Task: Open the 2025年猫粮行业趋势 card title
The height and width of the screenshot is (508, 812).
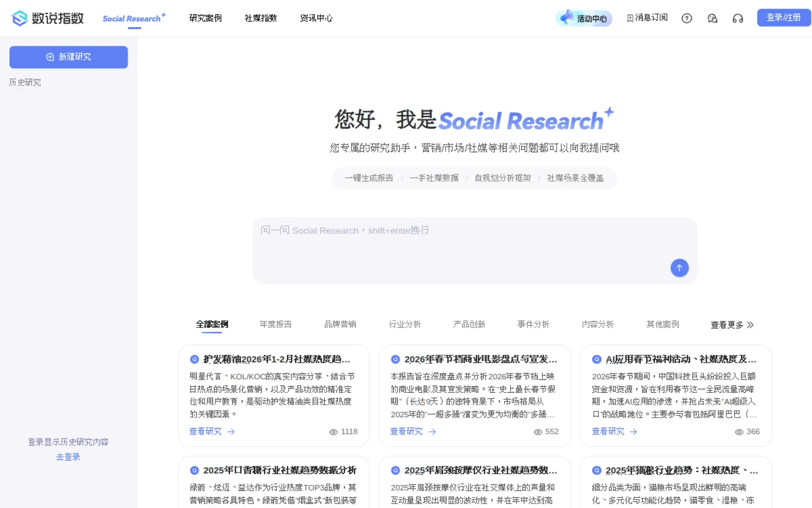Action: tap(682, 470)
